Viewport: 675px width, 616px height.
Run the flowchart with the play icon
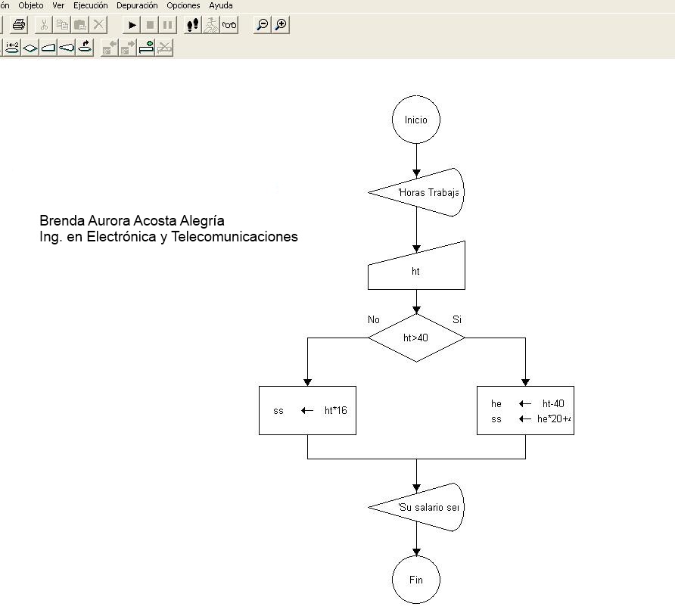132,24
